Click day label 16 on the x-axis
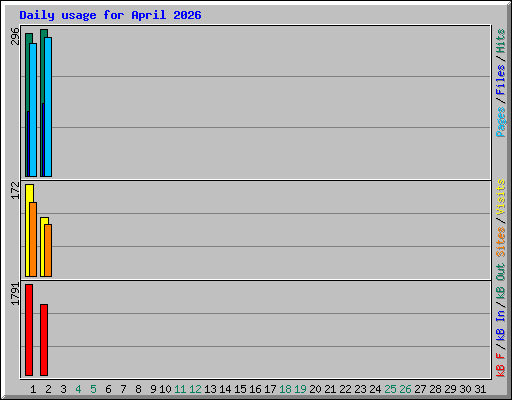 [255, 389]
